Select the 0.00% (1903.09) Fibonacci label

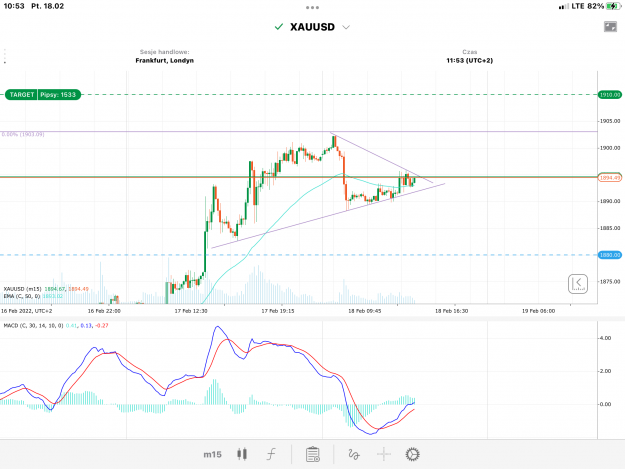(x=23, y=134)
